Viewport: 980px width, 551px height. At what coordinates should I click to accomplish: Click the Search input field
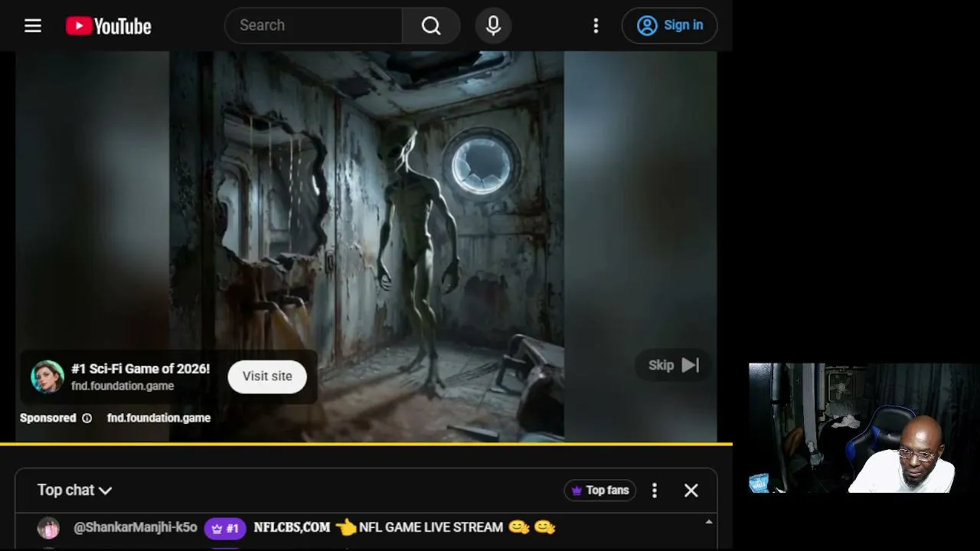coord(314,25)
